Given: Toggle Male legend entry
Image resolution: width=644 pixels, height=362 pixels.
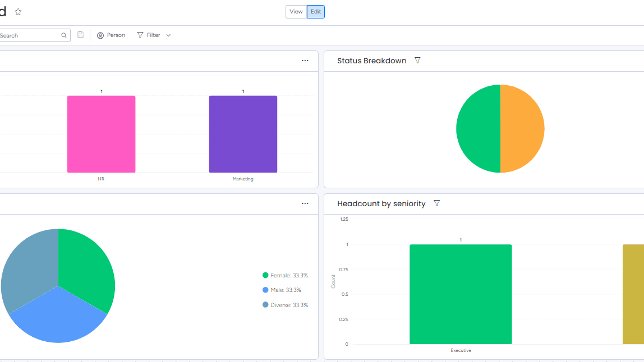Looking at the screenshot, I should [x=282, y=290].
